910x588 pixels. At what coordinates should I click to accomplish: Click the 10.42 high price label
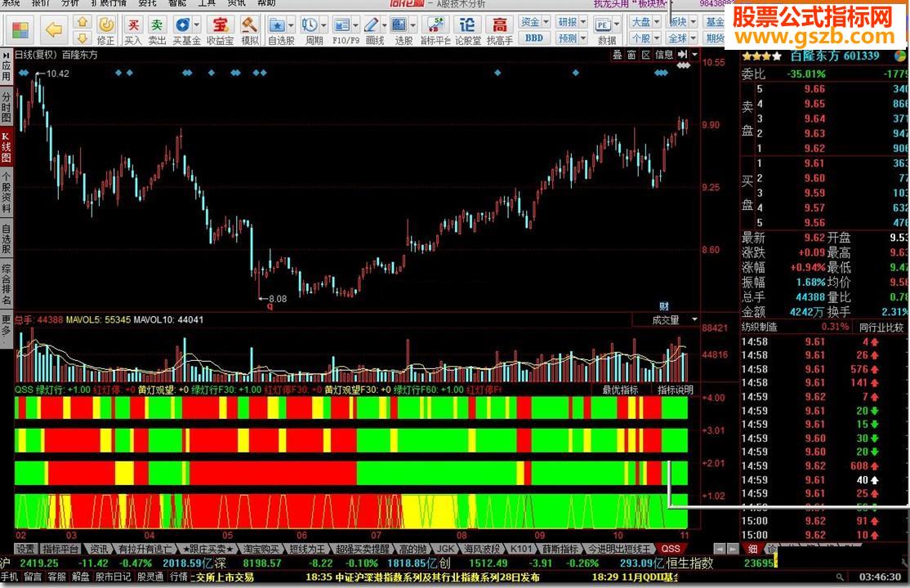[x=57, y=73]
